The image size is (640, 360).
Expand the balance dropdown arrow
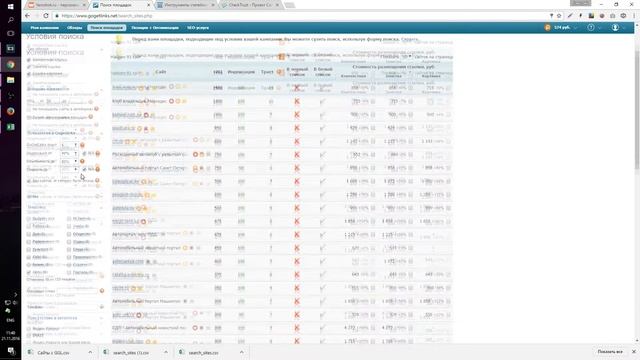[576, 28]
